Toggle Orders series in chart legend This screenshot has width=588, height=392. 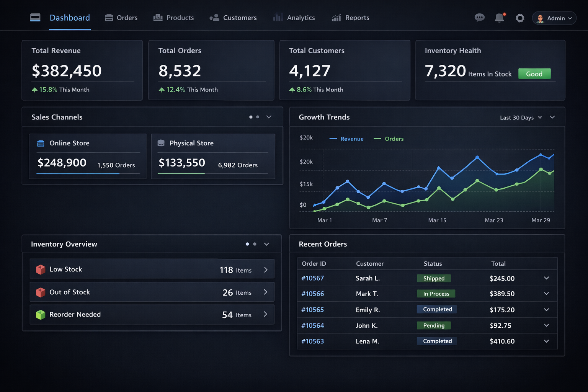(389, 139)
